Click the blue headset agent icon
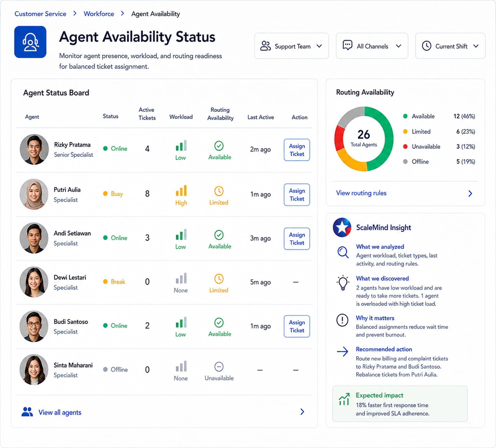This screenshot has width=496, height=448. (30, 42)
